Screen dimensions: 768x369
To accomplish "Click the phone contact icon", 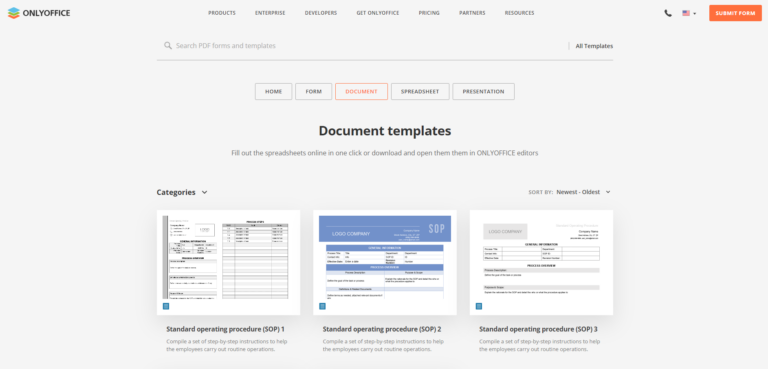I will (x=668, y=13).
